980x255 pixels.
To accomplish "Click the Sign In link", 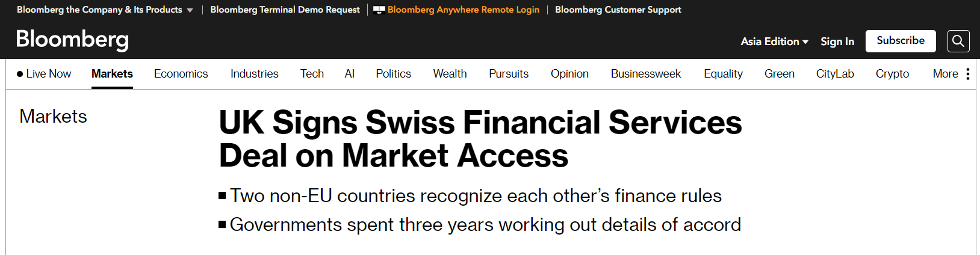I will coord(837,41).
